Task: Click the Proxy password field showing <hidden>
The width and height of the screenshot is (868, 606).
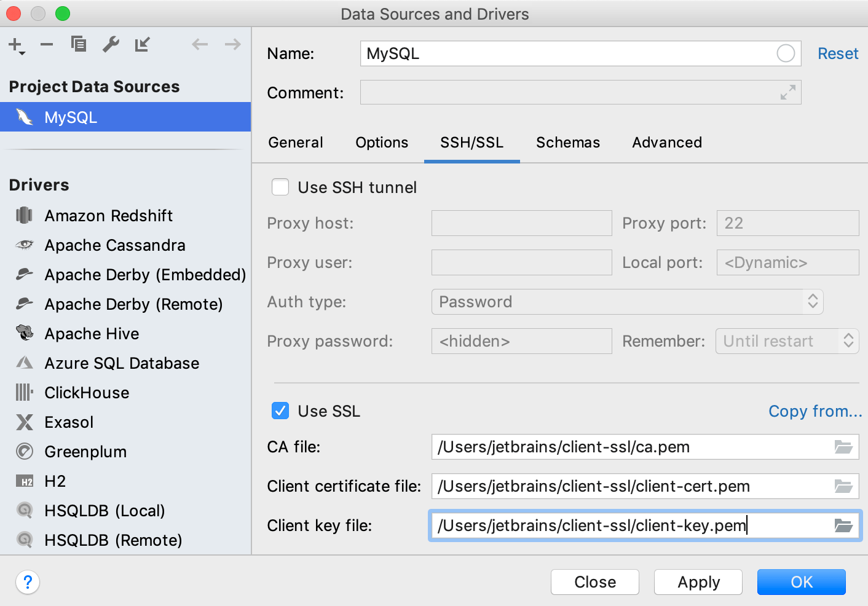Action: tap(522, 341)
